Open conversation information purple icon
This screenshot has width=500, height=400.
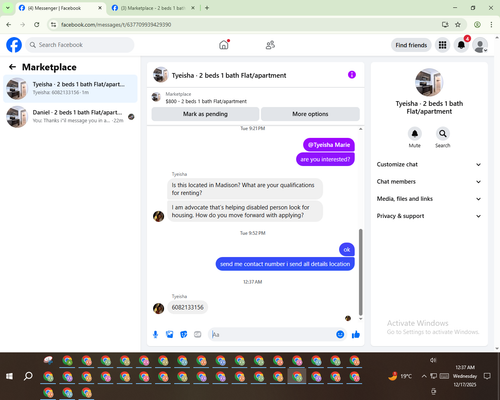click(352, 75)
